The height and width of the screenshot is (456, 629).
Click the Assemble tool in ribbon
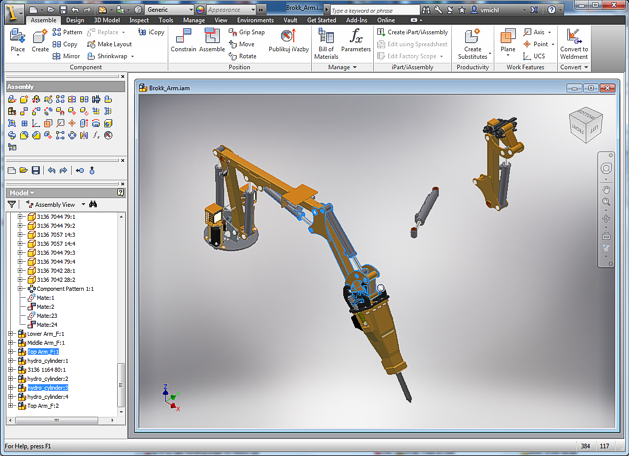(x=212, y=41)
